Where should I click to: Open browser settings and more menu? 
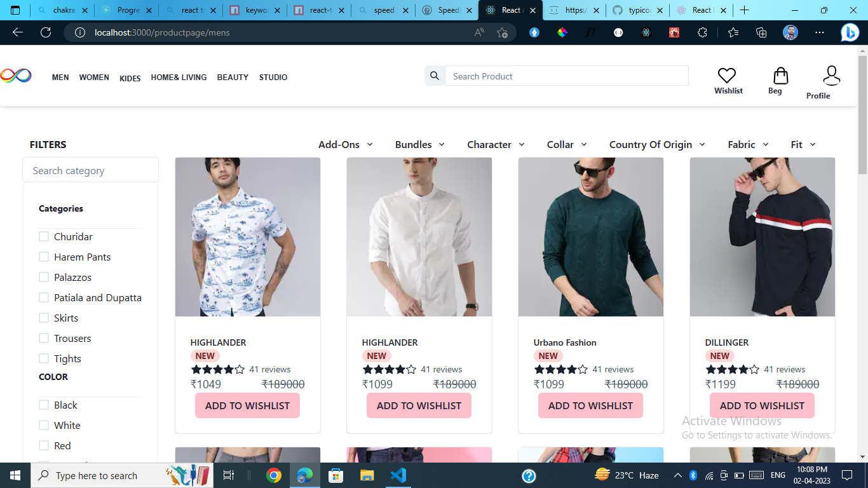tap(820, 32)
